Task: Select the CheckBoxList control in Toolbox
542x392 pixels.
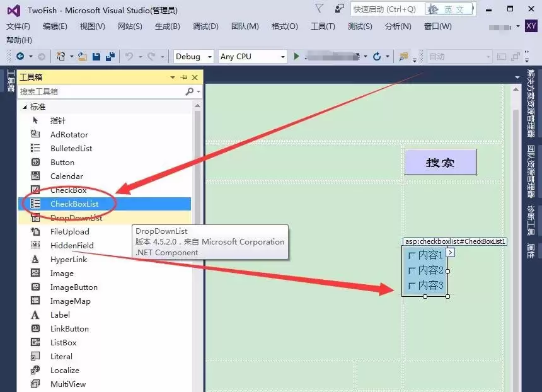Action: 76,204
